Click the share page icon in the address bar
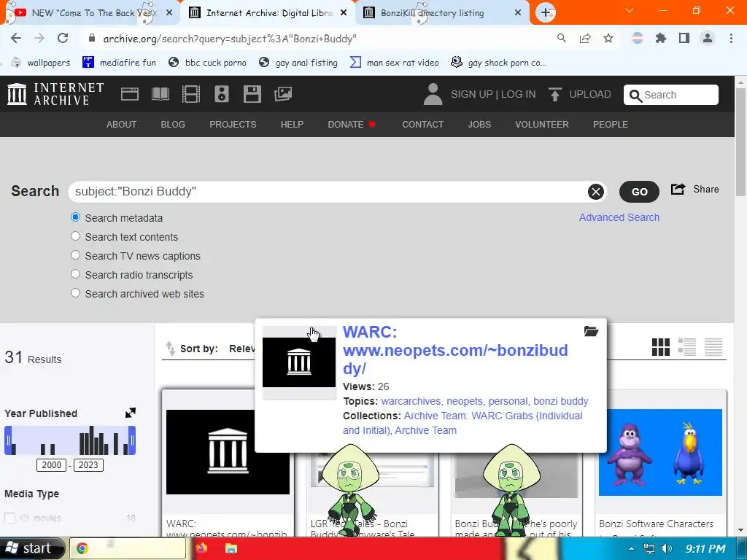Screen dimensions: 747x560 585,38
